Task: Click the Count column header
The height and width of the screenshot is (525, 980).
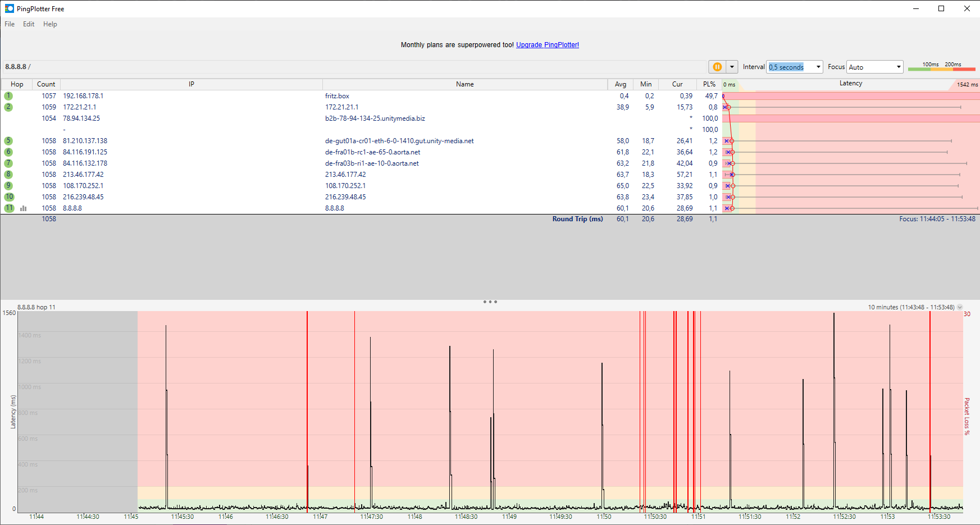Action: tap(46, 84)
